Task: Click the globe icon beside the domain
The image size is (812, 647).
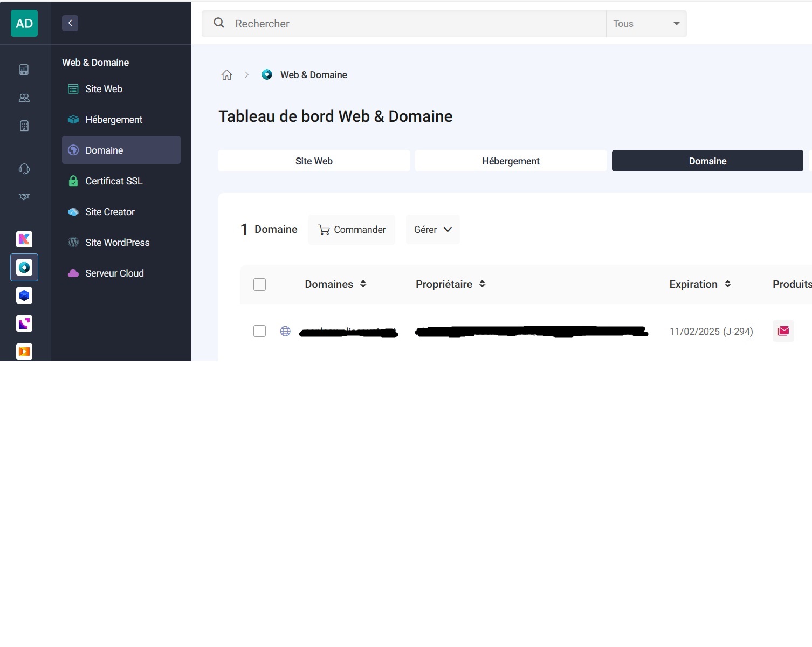Action: pyautogui.click(x=285, y=331)
